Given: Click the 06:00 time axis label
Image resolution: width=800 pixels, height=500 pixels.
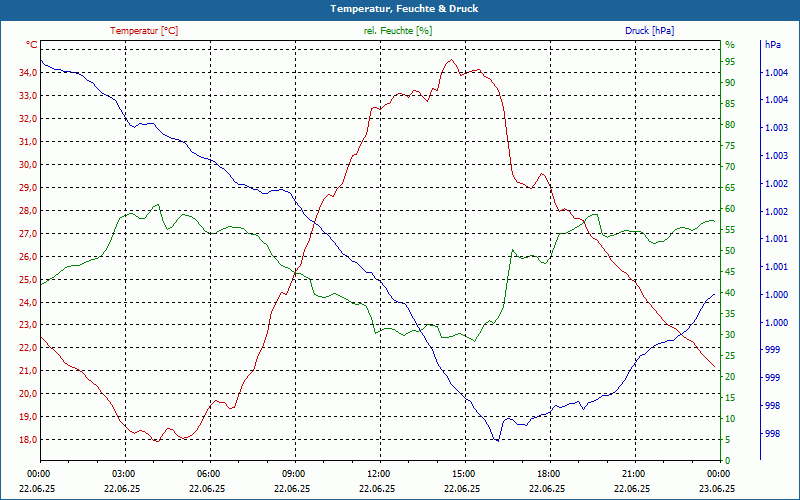Looking at the screenshot, I should [x=208, y=473].
